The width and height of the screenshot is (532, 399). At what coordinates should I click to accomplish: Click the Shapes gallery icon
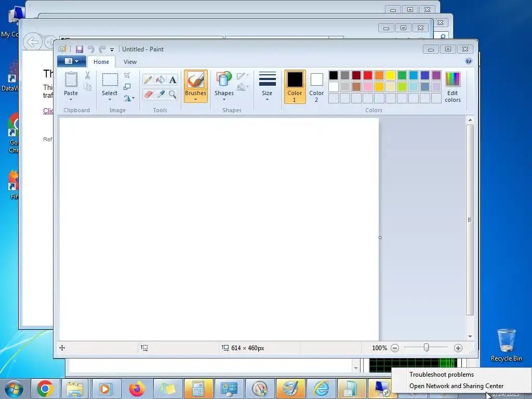(224, 79)
